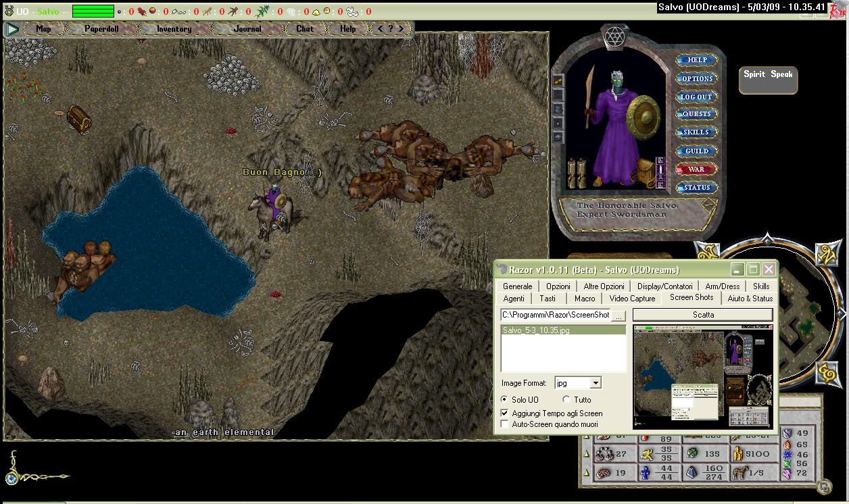Screen dimensions: 849x504
Task: Open Paperdoll from the top menu bar
Action: coord(100,29)
